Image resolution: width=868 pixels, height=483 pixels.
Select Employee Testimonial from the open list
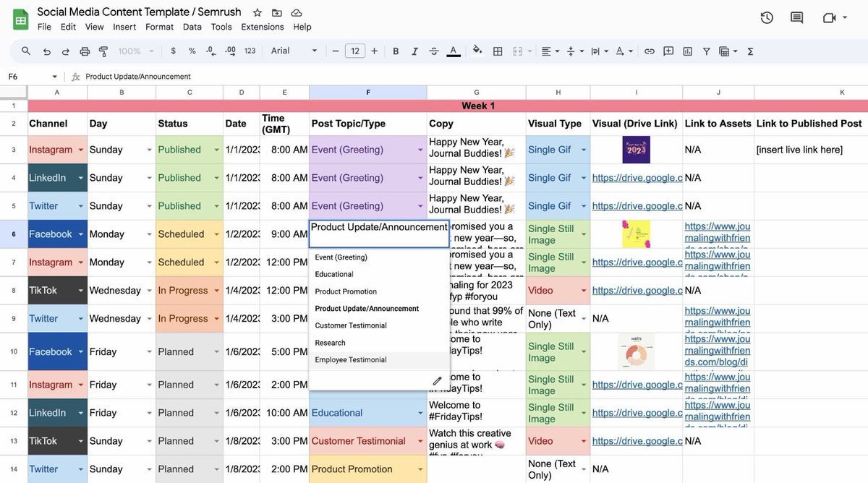[x=351, y=359]
